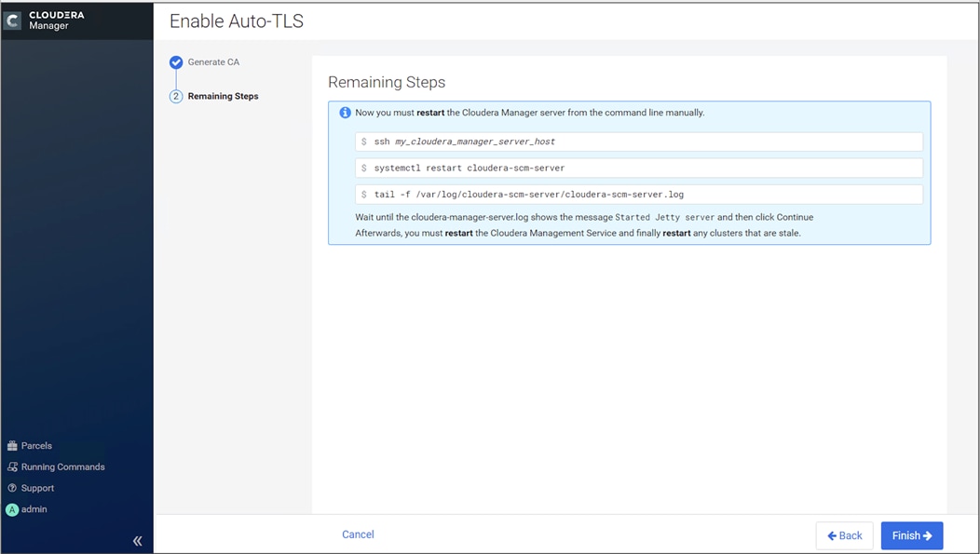Screen dimensions: 980x554
Task: Select the Remaining Steps wizard step
Action: 224,96
